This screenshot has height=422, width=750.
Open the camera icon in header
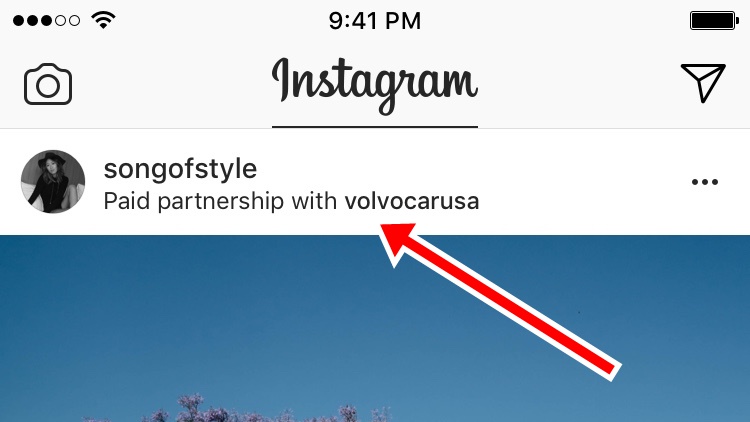[x=48, y=84]
